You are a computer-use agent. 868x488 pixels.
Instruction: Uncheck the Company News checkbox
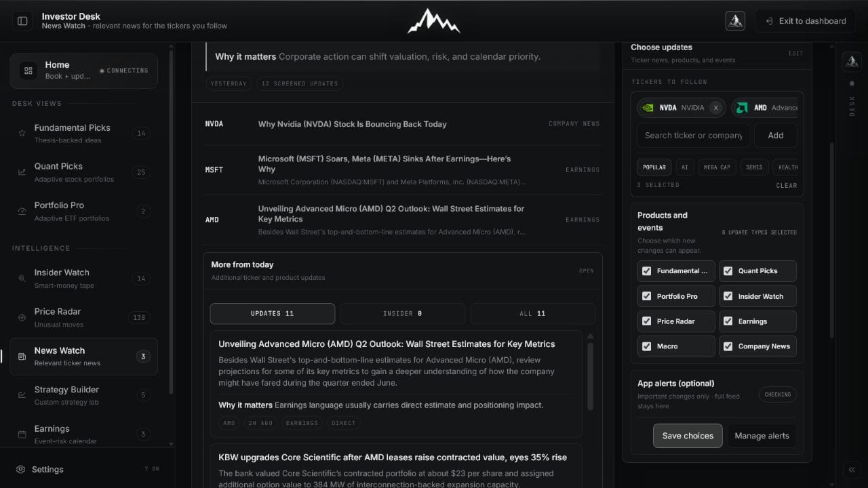pos(728,346)
